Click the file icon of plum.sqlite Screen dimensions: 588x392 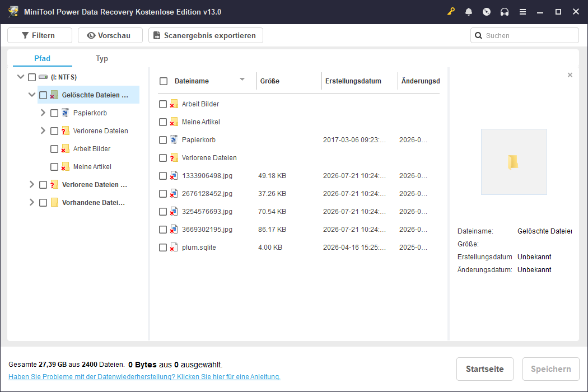[x=174, y=247]
